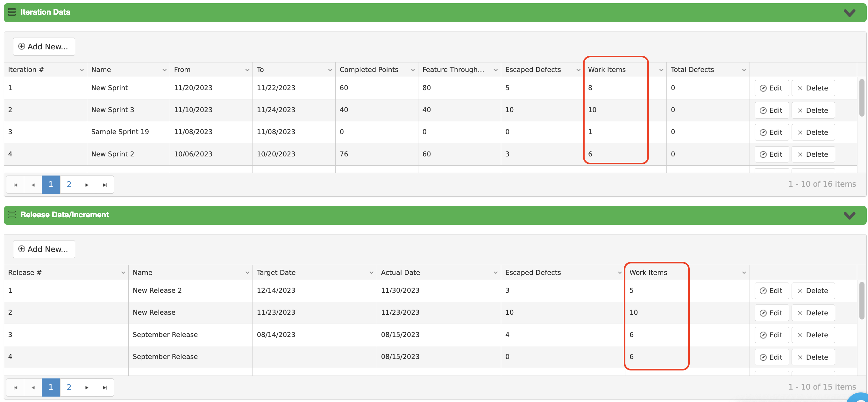Open the release Work Items column menu
This screenshot has height=402, width=868.
(744, 273)
